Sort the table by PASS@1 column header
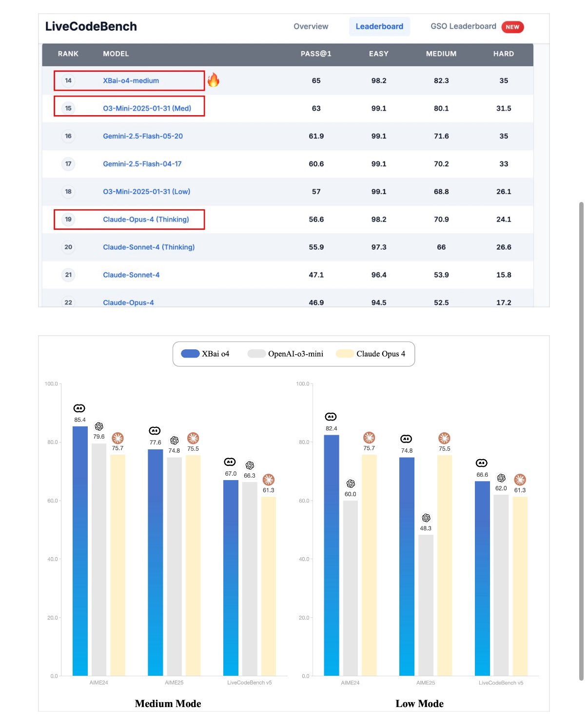 click(x=316, y=54)
